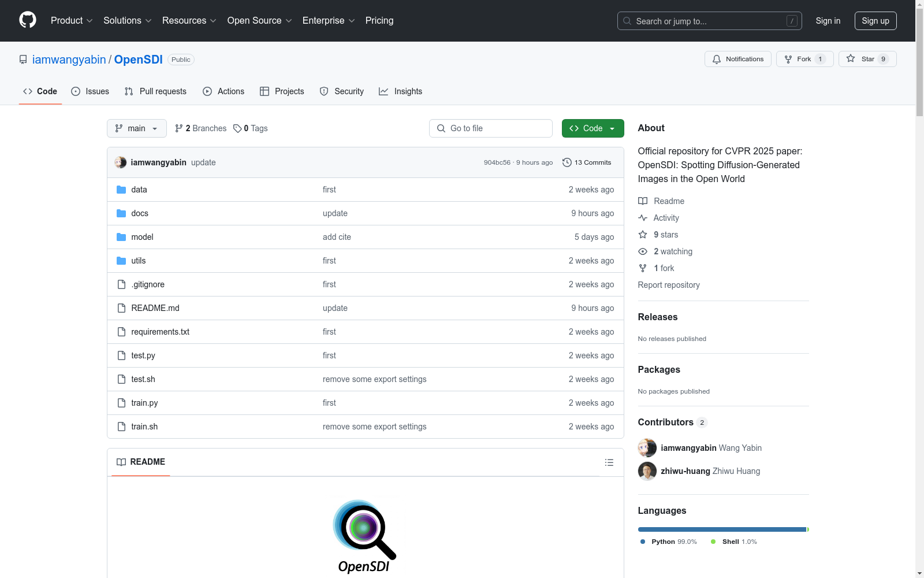
Task: Open the Pricing link
Action: tap(379, 20)
